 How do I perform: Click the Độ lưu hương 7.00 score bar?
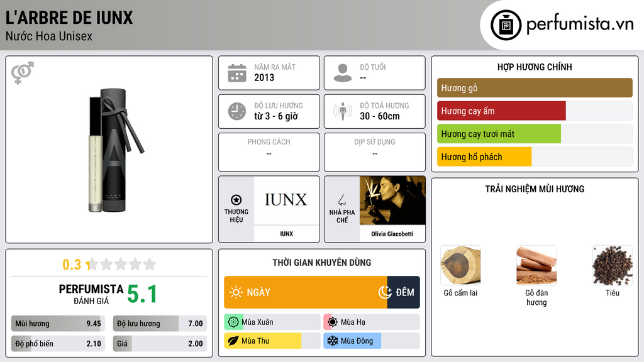(x=160, y=324)
